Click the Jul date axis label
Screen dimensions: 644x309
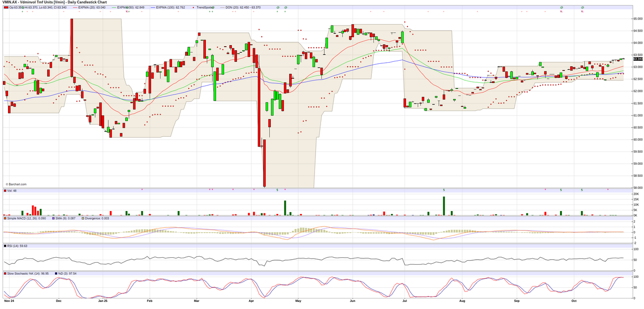click(x=405, y=301)
